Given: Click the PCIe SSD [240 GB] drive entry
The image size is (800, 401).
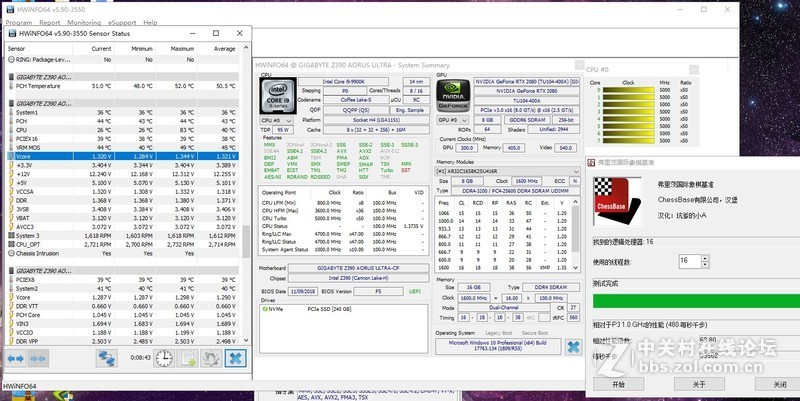Looking at the screenshot, I should pyautogui.click(x=329, y=309).
